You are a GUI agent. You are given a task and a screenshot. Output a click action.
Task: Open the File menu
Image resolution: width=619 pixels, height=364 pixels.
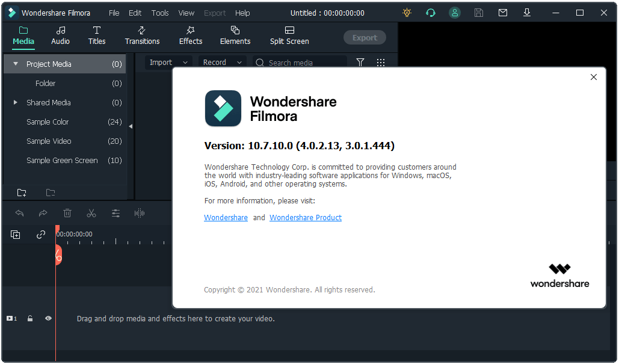click(x=114, y=13)
